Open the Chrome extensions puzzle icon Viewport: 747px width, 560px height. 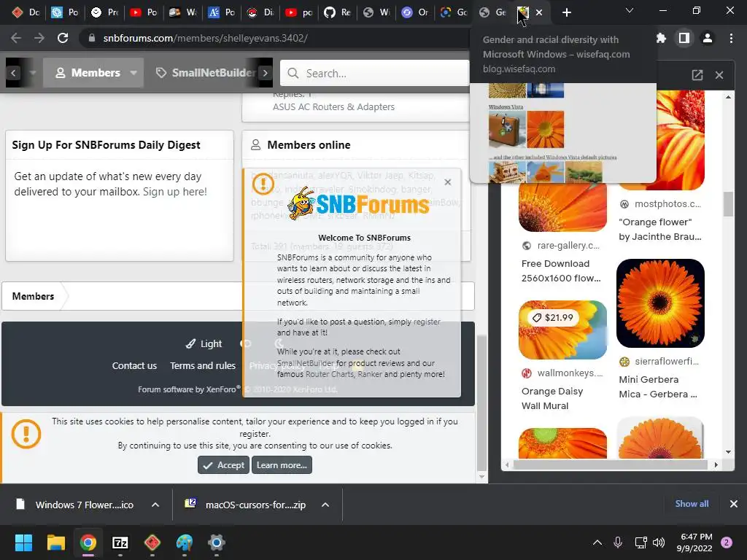pyautogui.click(x=661, y=38)
